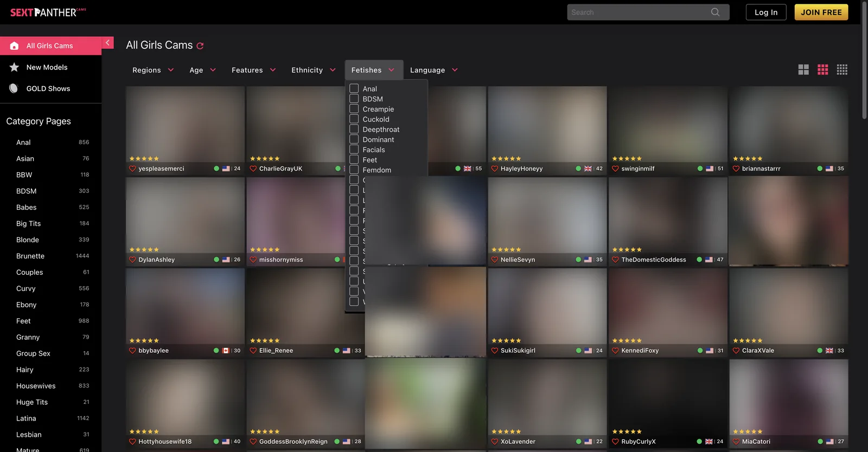This screenshot has height=452, width=868.
Task: Check the Feet filter checkbox
Action: (354, 159)
